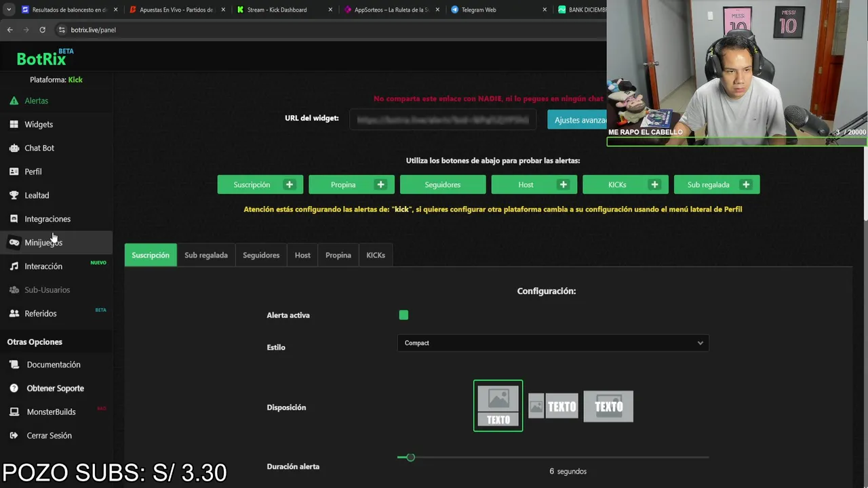Open the Integraciones sidebar section
Image resolution: width=868 pixels, height=488 pixels.
coord(56,219)
